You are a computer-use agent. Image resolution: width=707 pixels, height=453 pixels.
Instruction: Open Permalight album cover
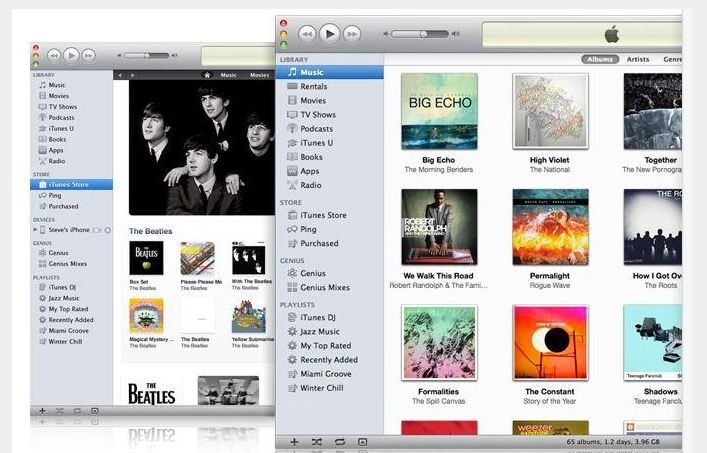click(550, 227)
